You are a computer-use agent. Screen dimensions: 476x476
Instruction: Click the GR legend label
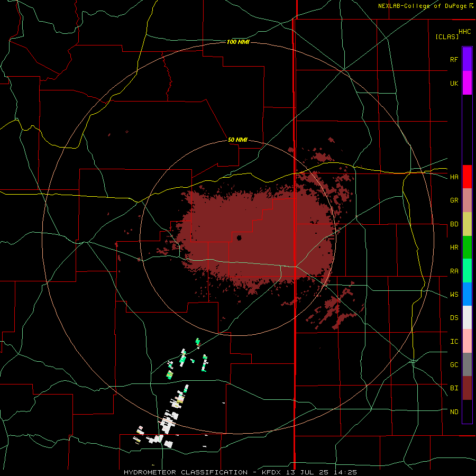click(x=454, y=200)
